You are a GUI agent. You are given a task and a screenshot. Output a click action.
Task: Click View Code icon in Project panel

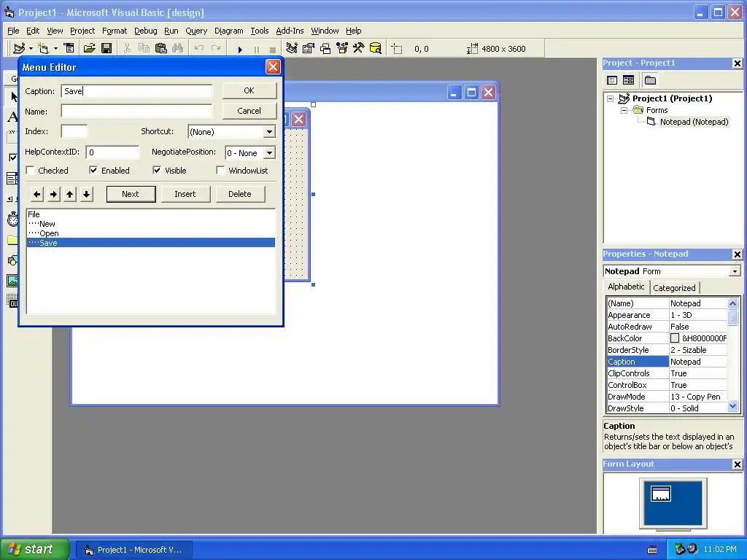point(612,80)
